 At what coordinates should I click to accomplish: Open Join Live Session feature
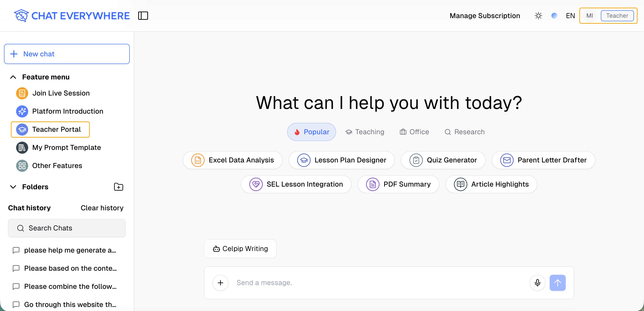(61, 93)
